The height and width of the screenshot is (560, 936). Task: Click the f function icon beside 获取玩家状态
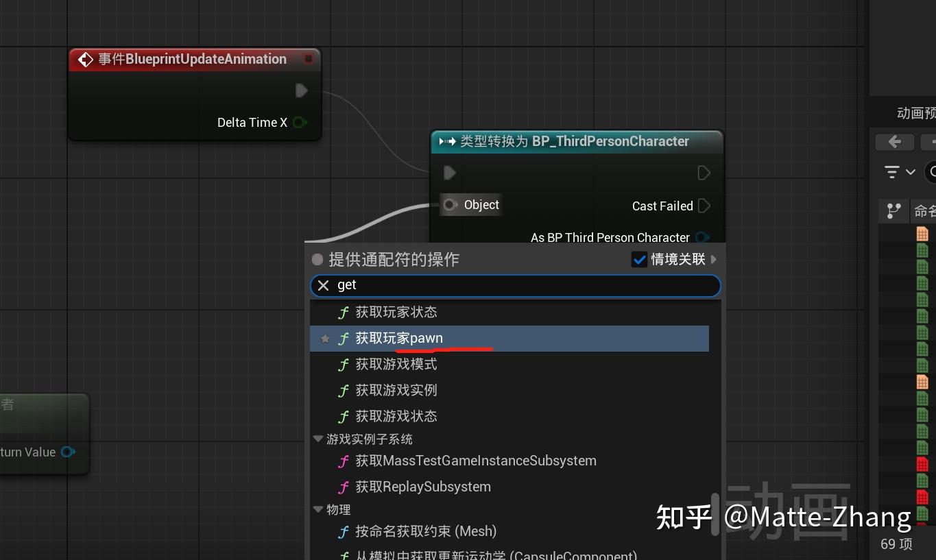tap(343, 312)
